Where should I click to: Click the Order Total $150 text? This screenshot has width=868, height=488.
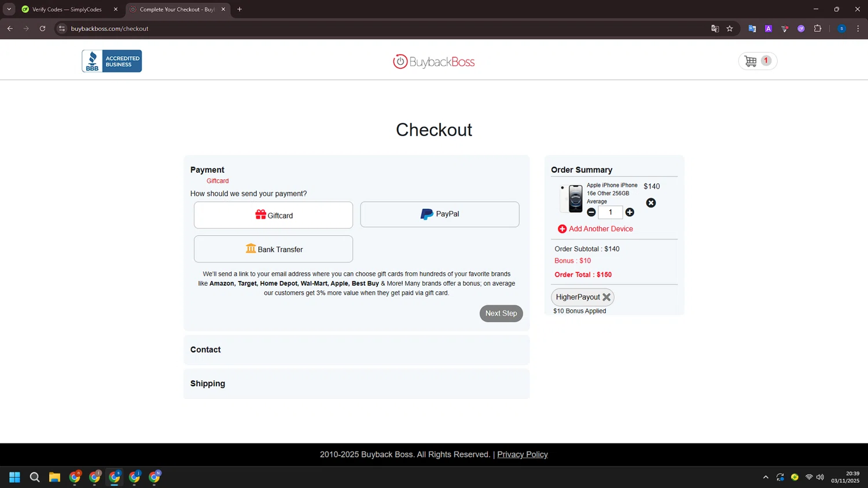click(583, 275)
